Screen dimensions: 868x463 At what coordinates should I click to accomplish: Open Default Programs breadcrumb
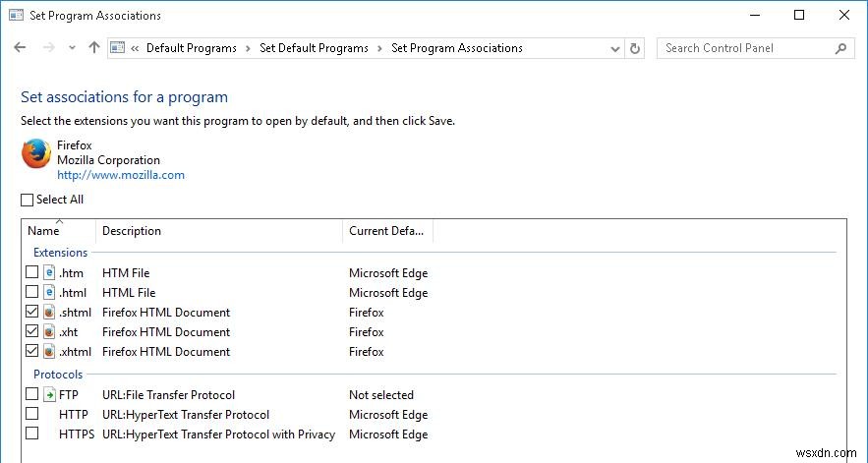pyautogui.click(x=191, y=48)
